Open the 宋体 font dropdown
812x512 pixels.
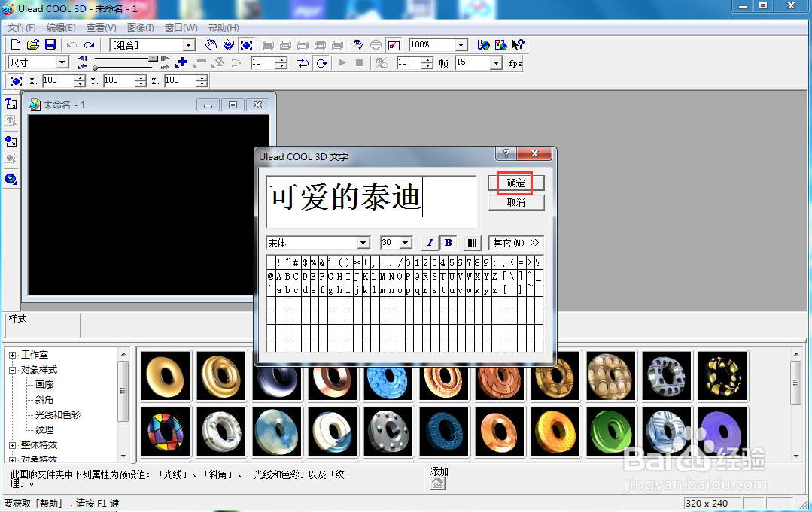(363, 243)
